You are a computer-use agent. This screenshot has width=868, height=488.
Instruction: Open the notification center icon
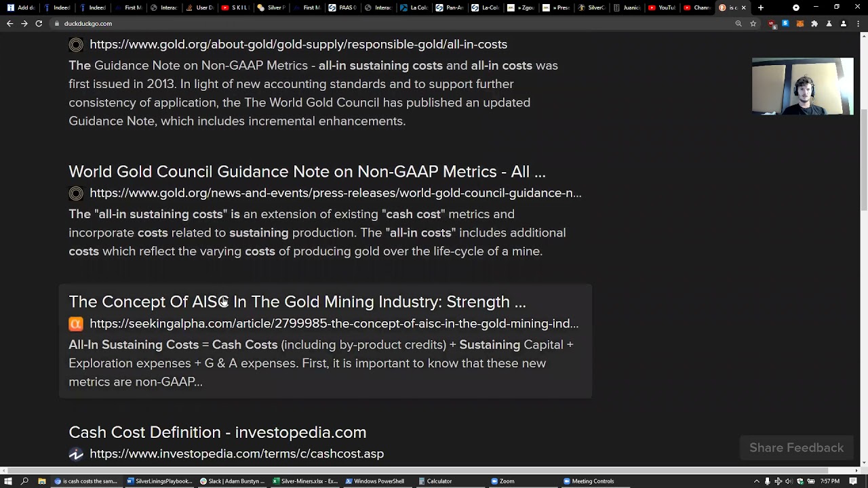pos(853,481)
